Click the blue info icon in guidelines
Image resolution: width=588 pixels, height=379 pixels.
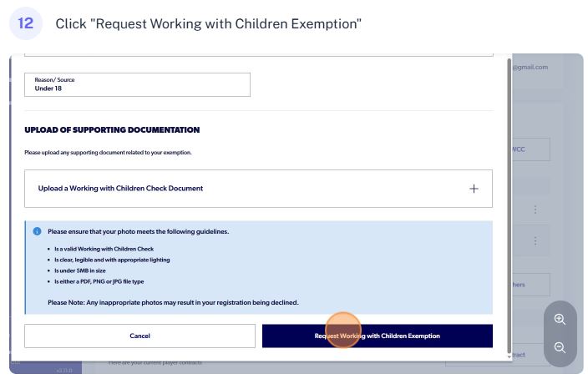[x=37, y=231]
